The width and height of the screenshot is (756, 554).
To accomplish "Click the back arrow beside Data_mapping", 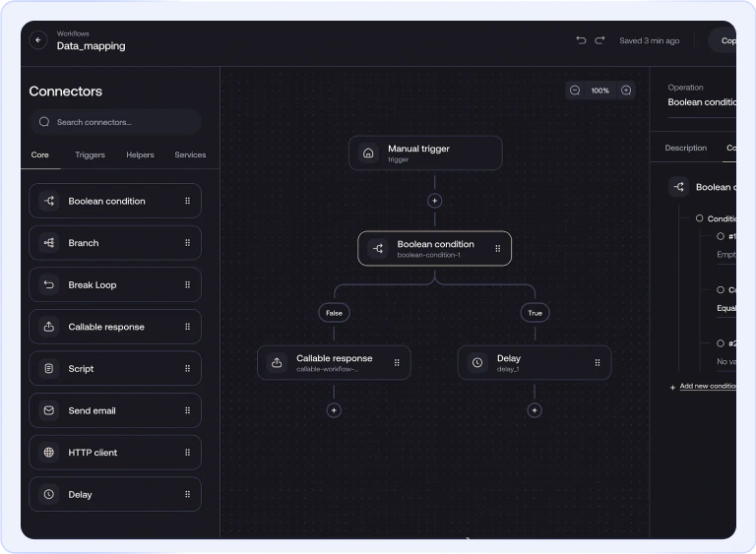I will pos(38,40).
